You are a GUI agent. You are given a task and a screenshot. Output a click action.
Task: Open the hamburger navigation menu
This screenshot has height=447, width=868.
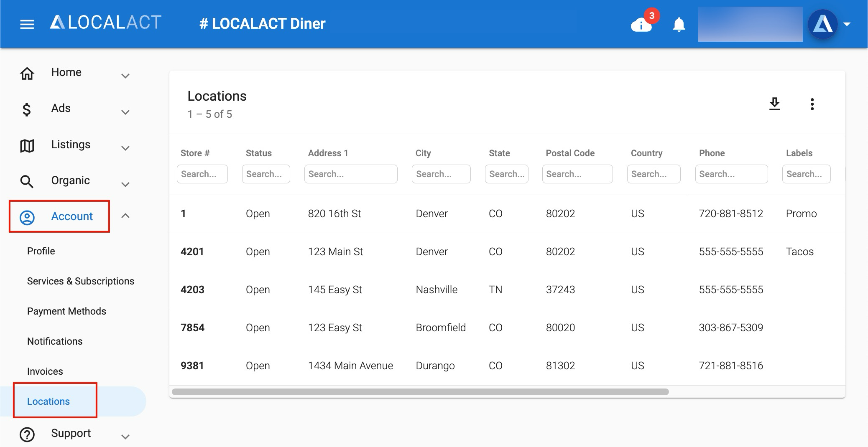coord(27,24)
